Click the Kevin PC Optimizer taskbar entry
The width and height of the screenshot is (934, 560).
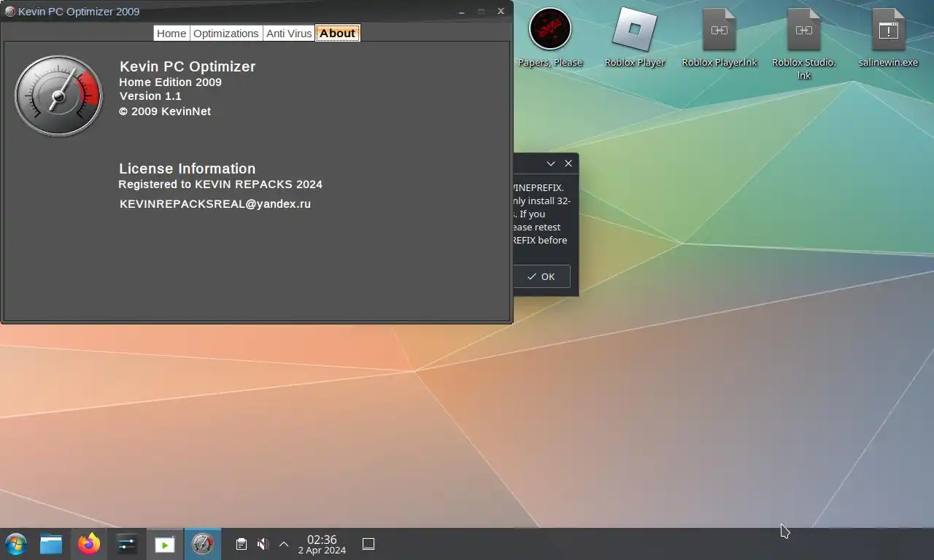coord(203,544)
